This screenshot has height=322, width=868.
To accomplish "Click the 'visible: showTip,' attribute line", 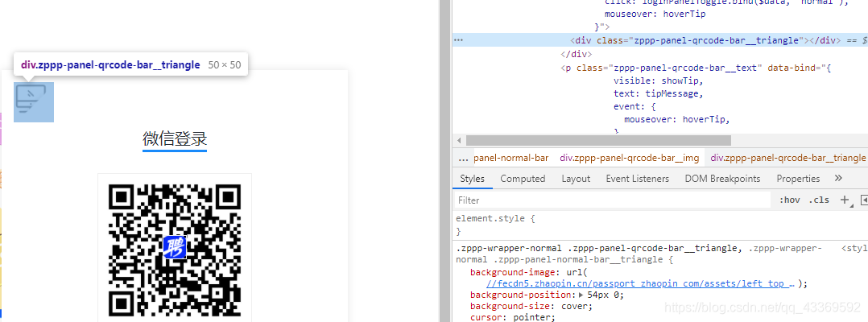I will click(x=658, y=80).
